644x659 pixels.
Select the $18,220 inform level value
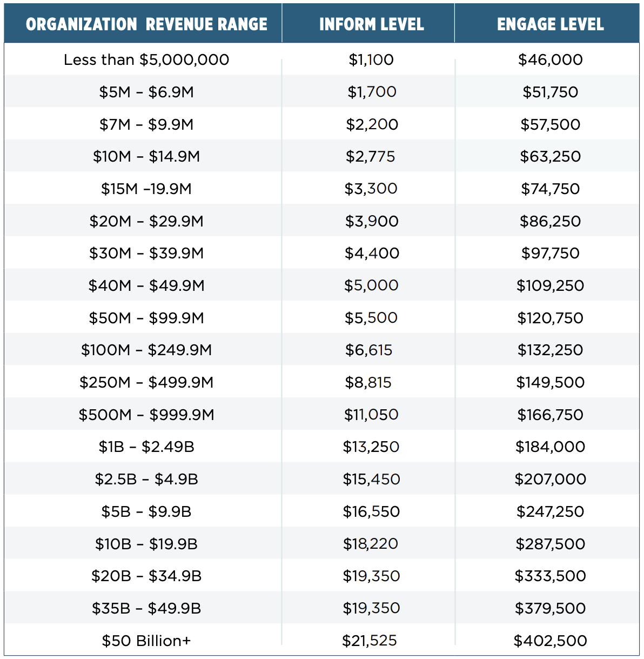[371, 544]
